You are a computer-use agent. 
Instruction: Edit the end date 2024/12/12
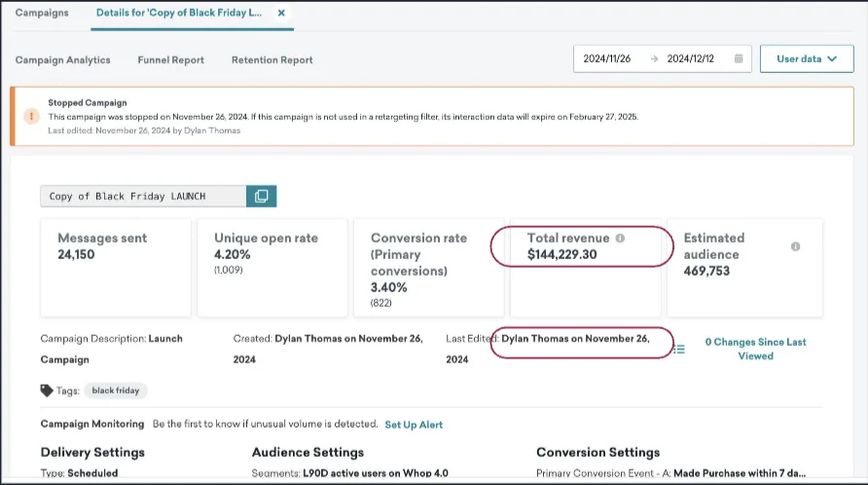[x=690, y=58]
